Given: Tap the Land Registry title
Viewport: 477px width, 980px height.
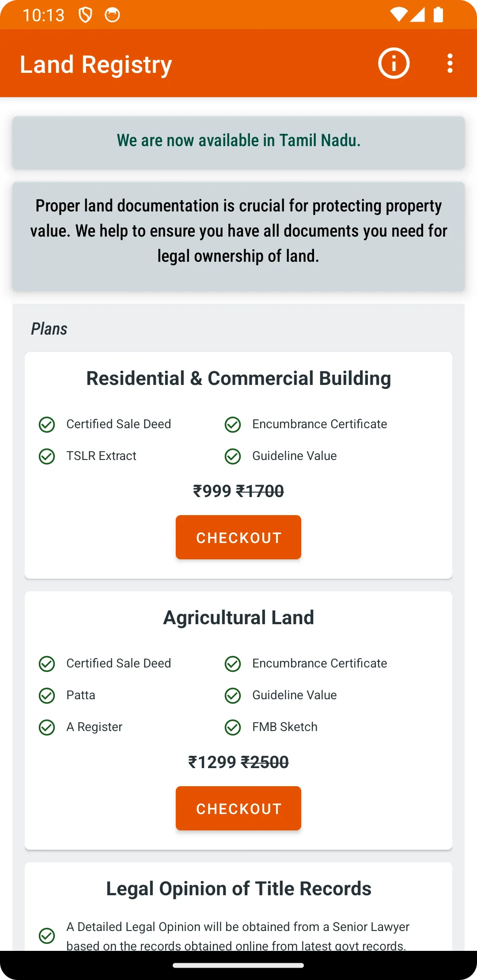Looking at the screenshot, I should tap(96, 65).
